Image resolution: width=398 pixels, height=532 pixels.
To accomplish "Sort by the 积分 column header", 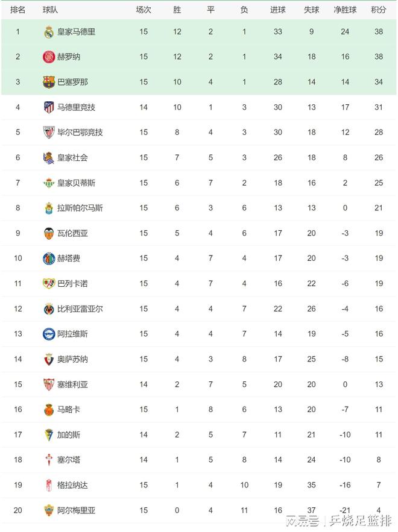I will [379, 10].
